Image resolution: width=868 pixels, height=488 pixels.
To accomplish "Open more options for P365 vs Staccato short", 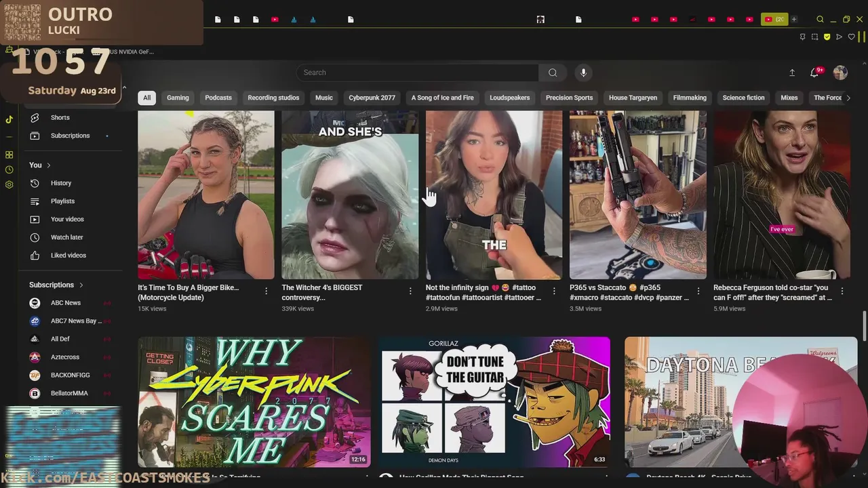I will pyautogui.click(x=698, y=291).
